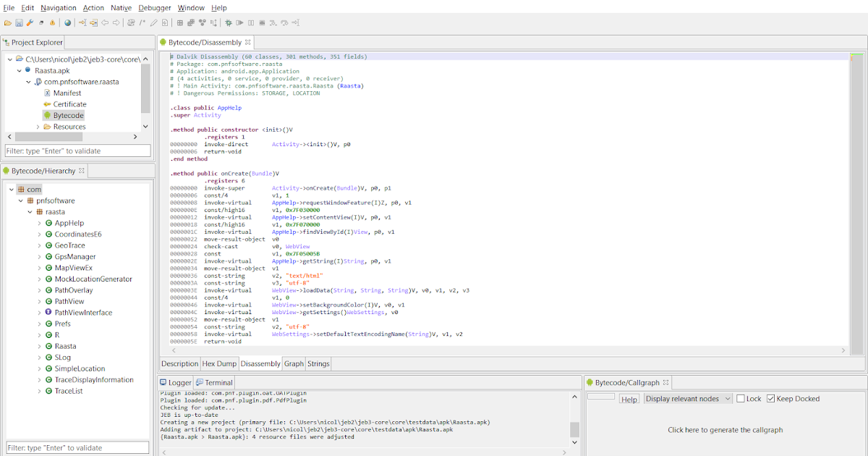This screenshot has height=456, width=868.
Task: Click the three-dots graph toolbar icon
Action: point(202,22)
